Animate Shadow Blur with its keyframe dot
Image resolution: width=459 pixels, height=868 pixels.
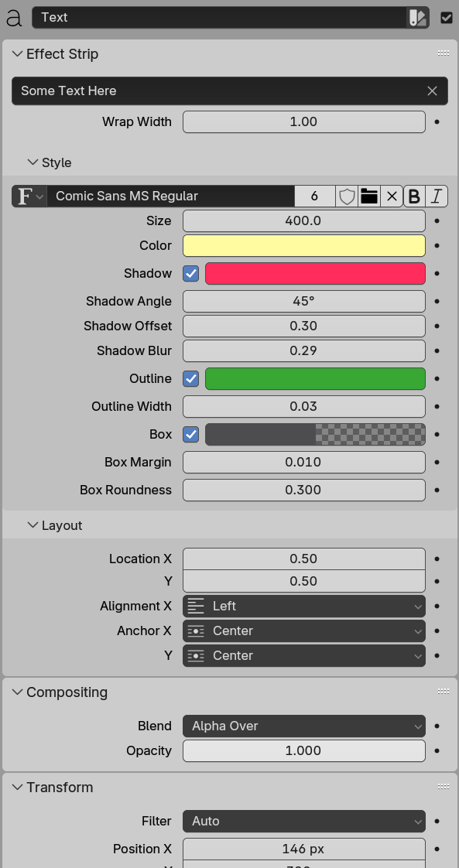coord(437,351)
